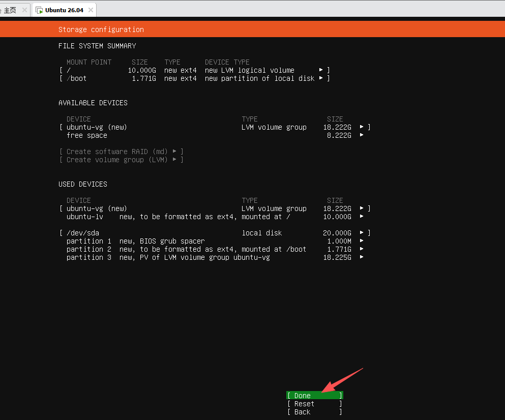
Task: Click the VM icon on Ubuntu 26.04 tab
Action: [x=39, y=10]
